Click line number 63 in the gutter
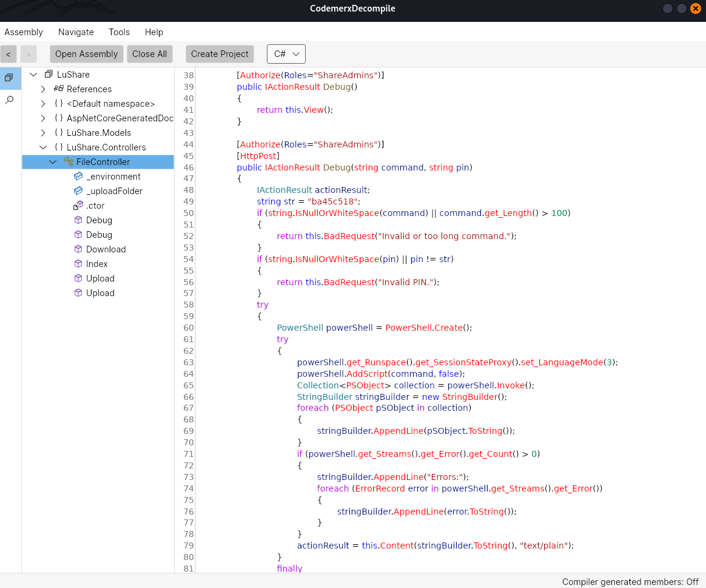This screenshot has width=706, height=588. (x=189, y=362)
